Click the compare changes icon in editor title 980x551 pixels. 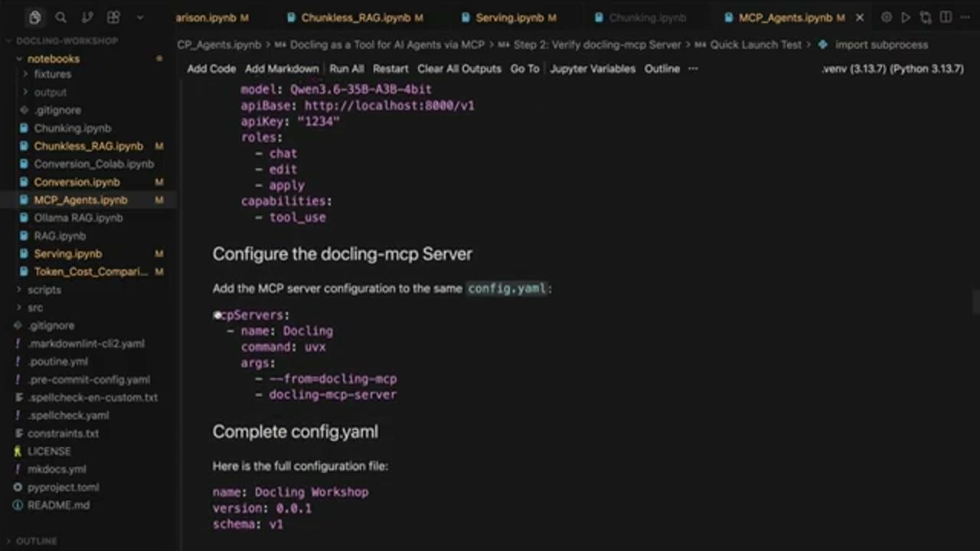[x=926, y=17]
